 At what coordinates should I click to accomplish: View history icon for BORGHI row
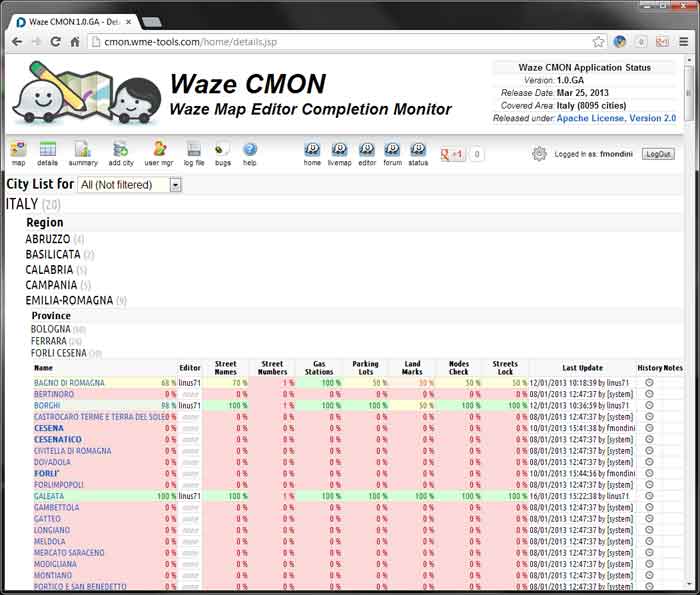[649, 405]
